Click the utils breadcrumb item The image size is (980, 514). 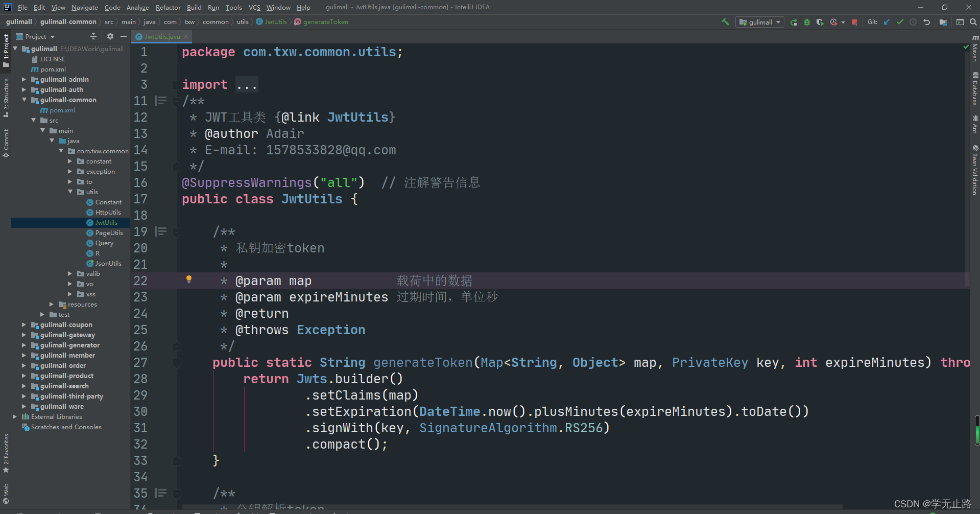point(243,22)
